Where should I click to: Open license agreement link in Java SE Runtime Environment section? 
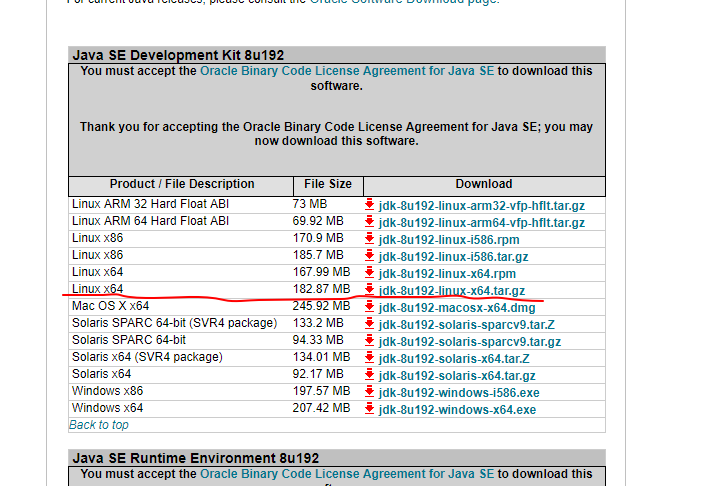coord(347,473)
